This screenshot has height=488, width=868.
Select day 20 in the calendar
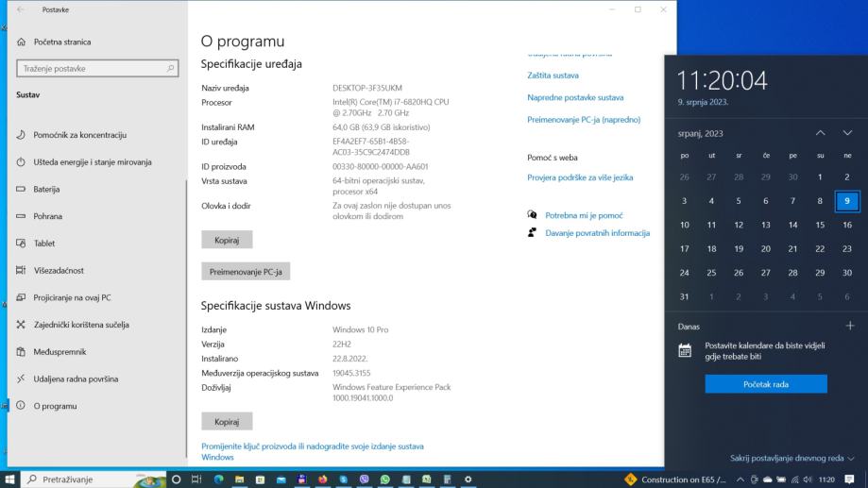point(766,249)
